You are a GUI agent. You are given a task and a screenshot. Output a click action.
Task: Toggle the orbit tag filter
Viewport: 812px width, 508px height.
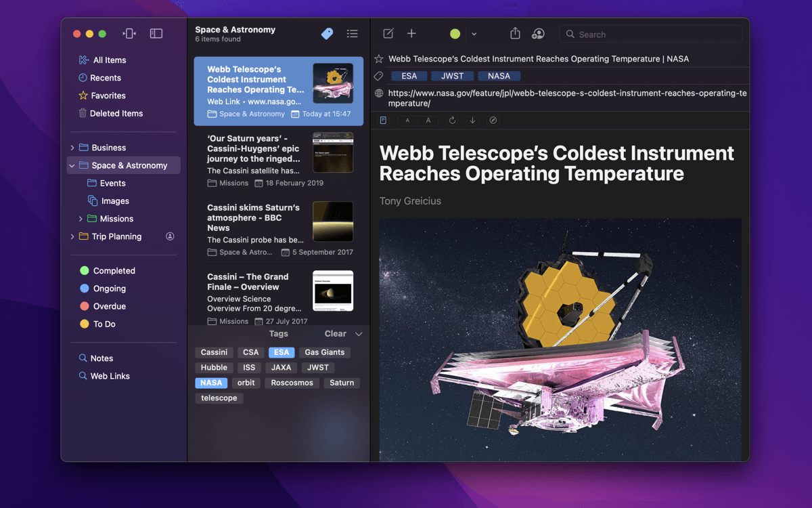(246, 383)
